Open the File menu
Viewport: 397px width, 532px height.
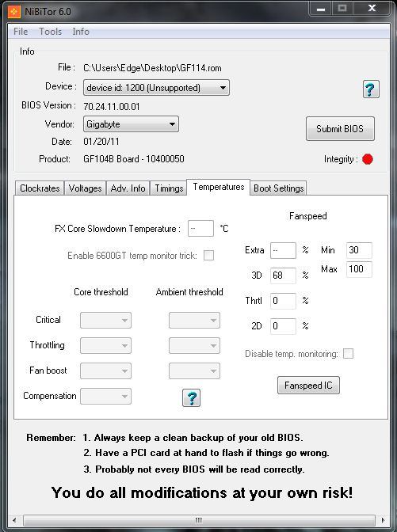[21, 32]
